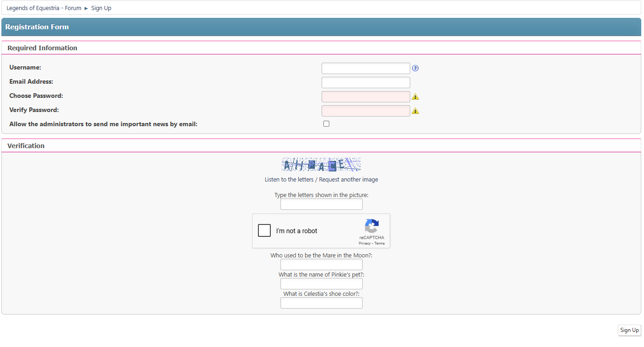Image resolution: width=644 pixels, height=347 pixels.
Task: Click warning icon beside Choose Password field
Action: click(415, 96)
